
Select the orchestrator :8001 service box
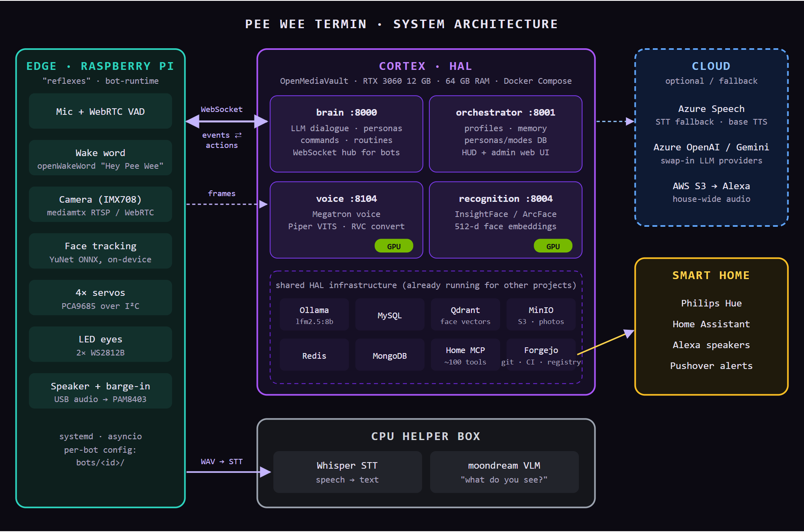point(505,134)
